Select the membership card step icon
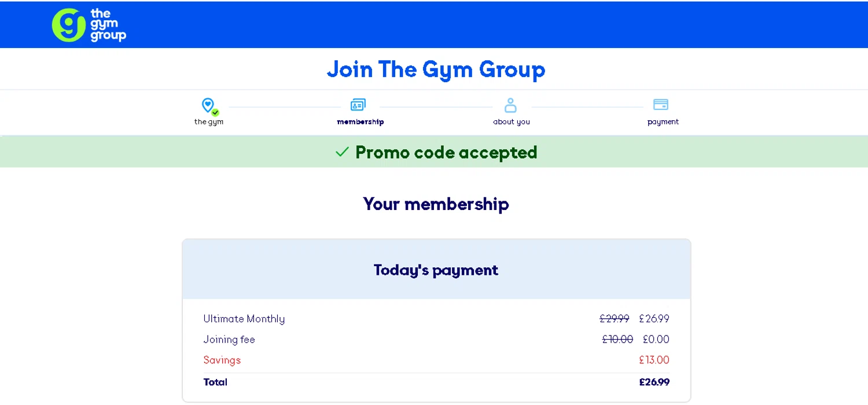The image size is (868, 405). (358, 105)
